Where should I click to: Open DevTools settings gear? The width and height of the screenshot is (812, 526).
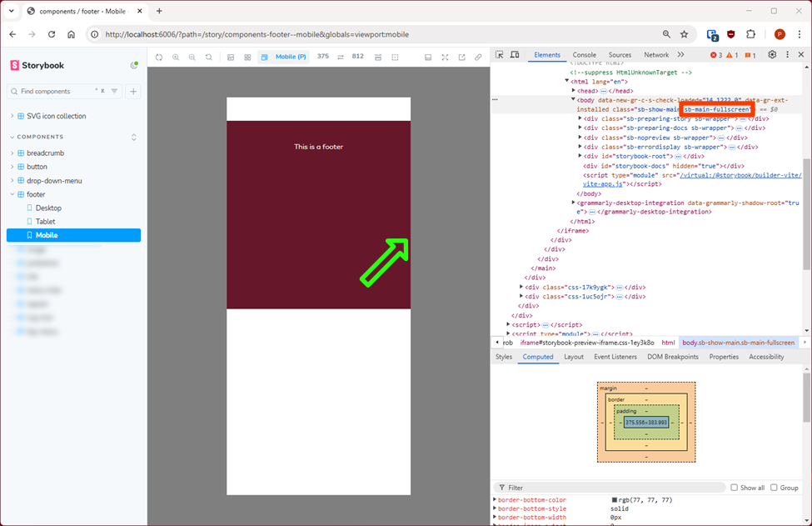click(x=772, y=54)
